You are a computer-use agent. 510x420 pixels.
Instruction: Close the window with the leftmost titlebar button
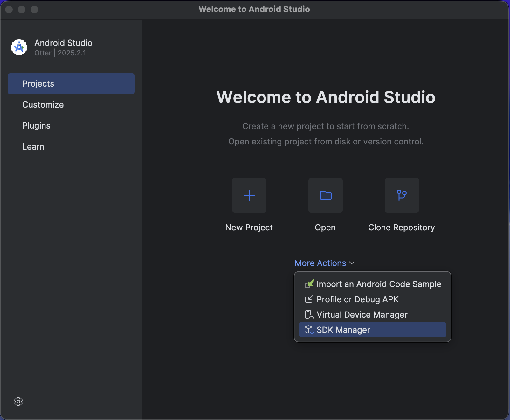pyautogui.click(x=9, y=10)
